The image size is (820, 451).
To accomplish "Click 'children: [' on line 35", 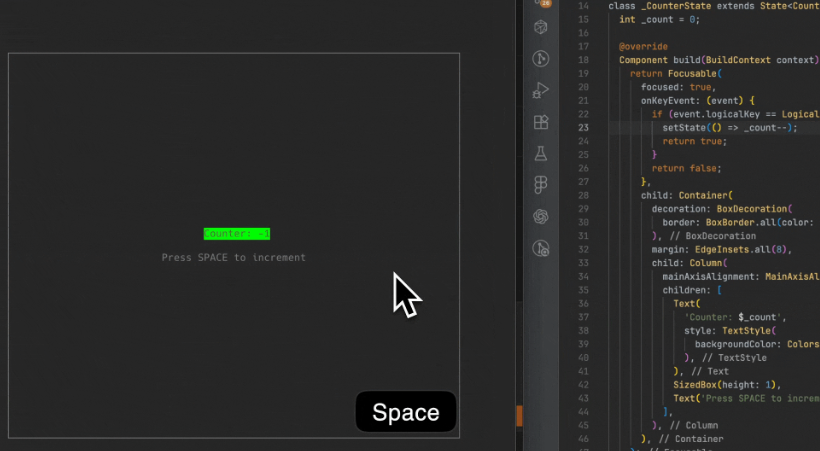I will click(x=693, y=290).
